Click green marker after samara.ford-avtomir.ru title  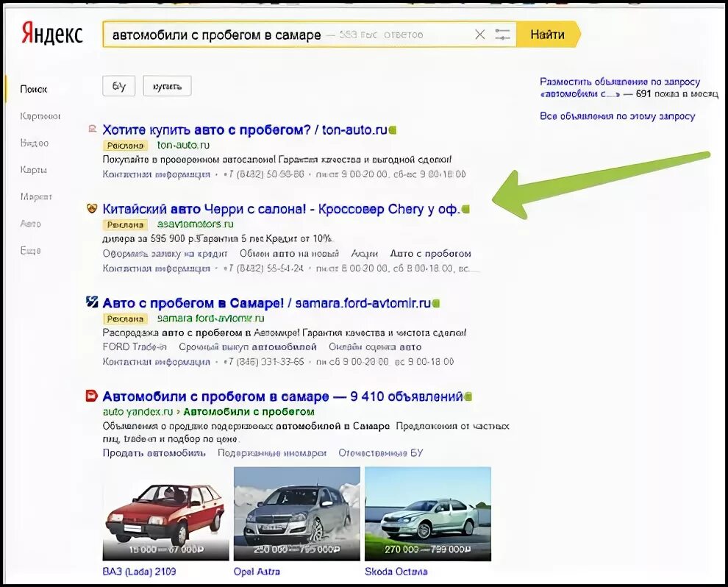click(x=435, y=303)
